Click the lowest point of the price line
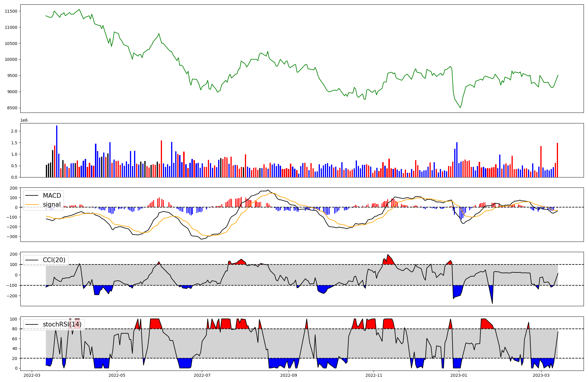The width and height of the screenshot is (588, 382). [x=460, y=108]
